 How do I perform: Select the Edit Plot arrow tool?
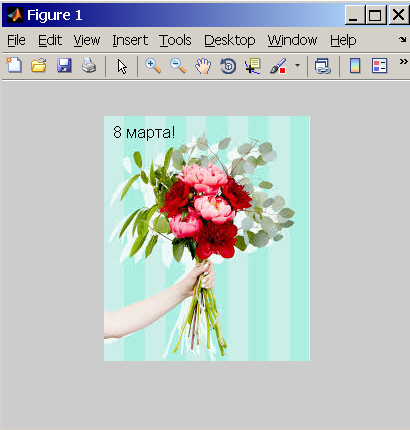[x=122, y=66]
